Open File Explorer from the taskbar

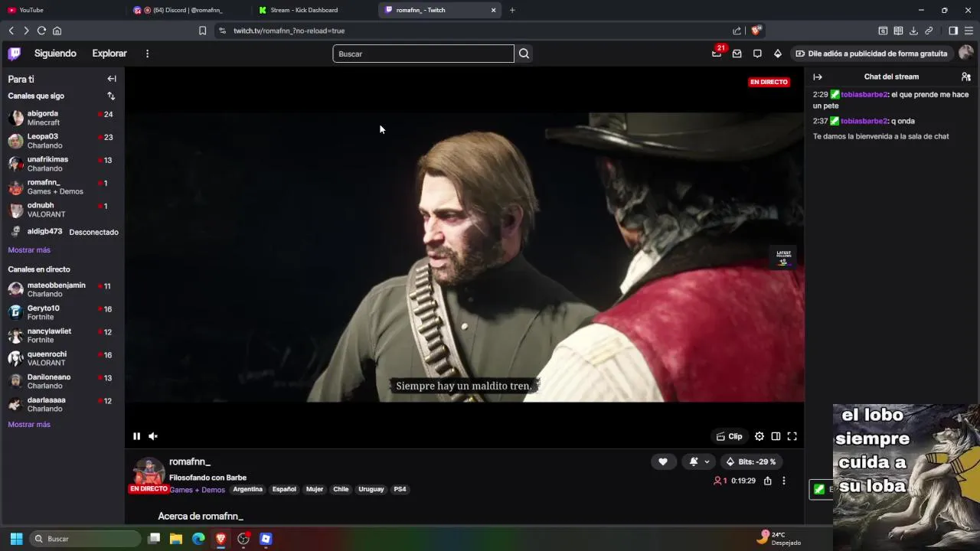coord(176,539)
